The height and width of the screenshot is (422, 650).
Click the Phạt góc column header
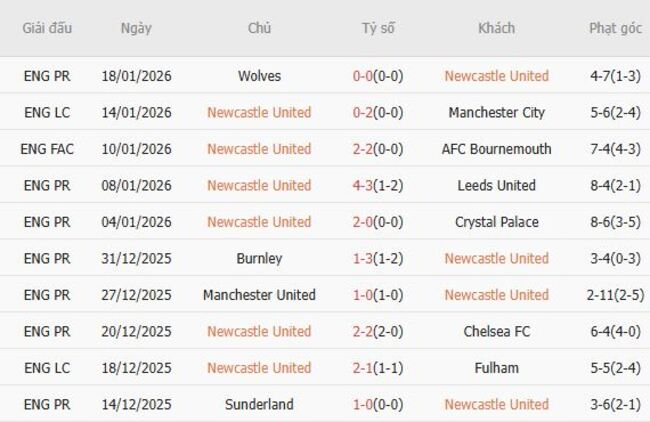coord(615,28)
